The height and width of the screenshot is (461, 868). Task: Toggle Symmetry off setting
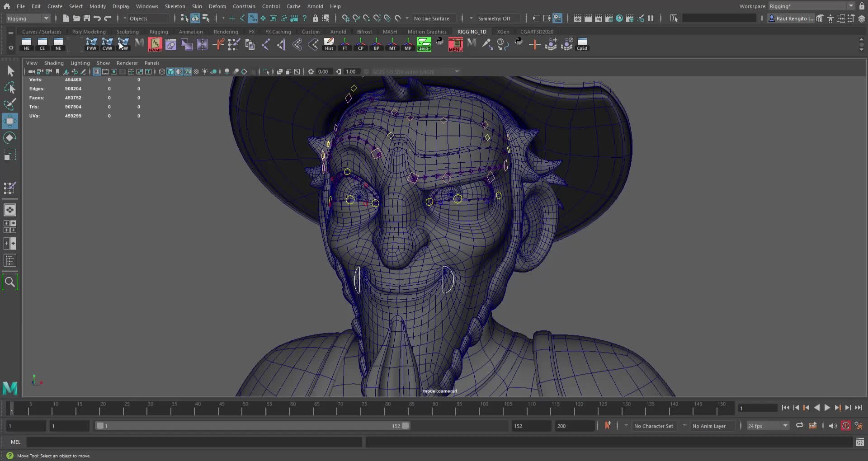[x=496, y=19]
